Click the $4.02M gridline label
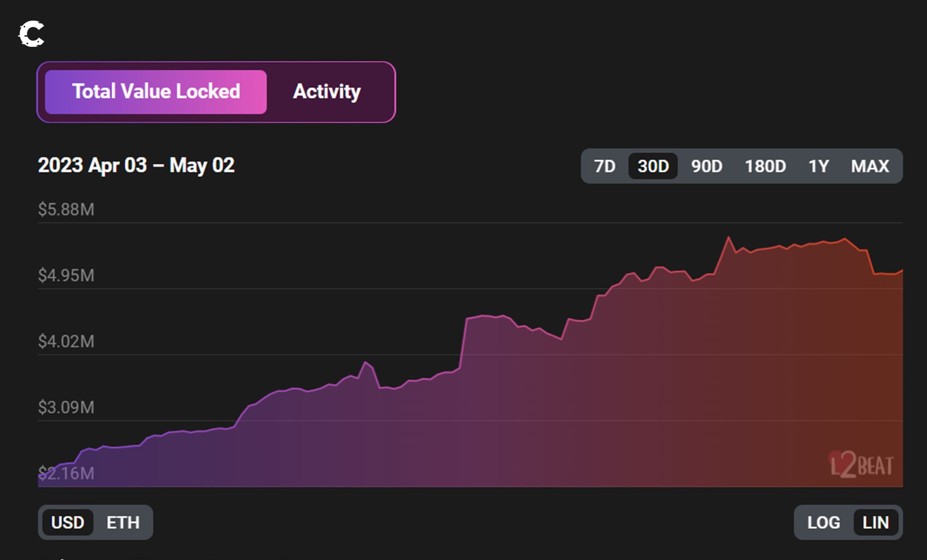The height and width of the screenshot is (560, 927). point(66,341)
